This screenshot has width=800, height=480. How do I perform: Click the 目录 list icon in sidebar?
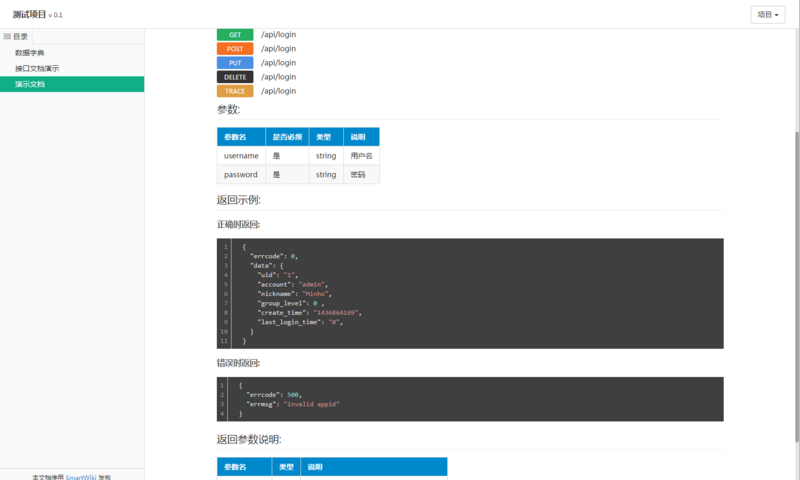(7, 36)
